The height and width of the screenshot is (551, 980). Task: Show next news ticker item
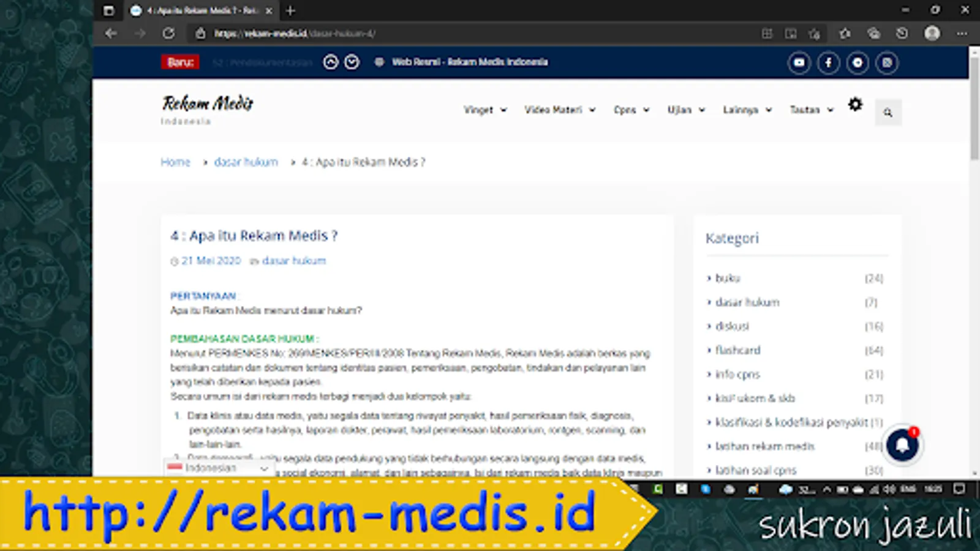click(x=352, y=62)
